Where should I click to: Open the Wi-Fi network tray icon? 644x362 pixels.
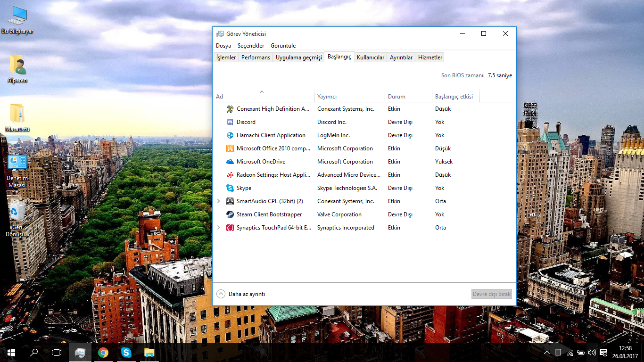click(x=570, y=353)
